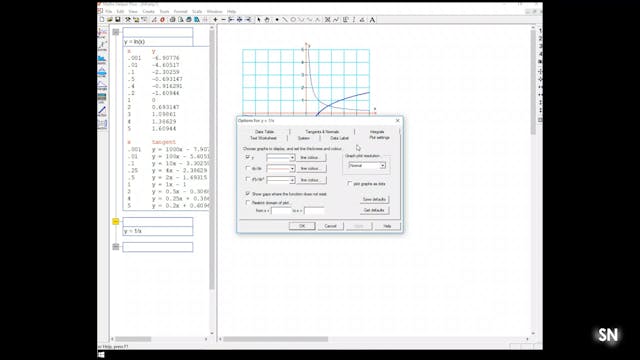The image size is (640, 360).
Task: Select the point dot tool
Action: pos(277,20)
